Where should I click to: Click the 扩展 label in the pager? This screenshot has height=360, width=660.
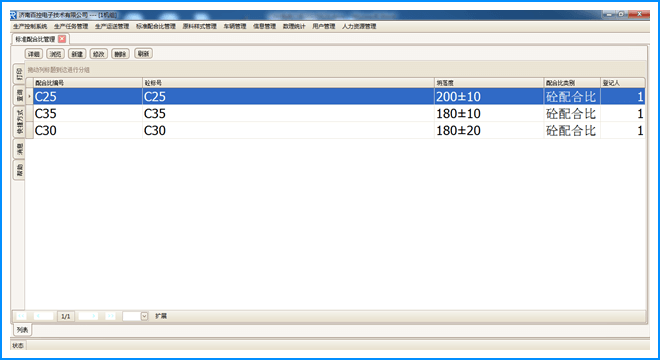point(161,316)
